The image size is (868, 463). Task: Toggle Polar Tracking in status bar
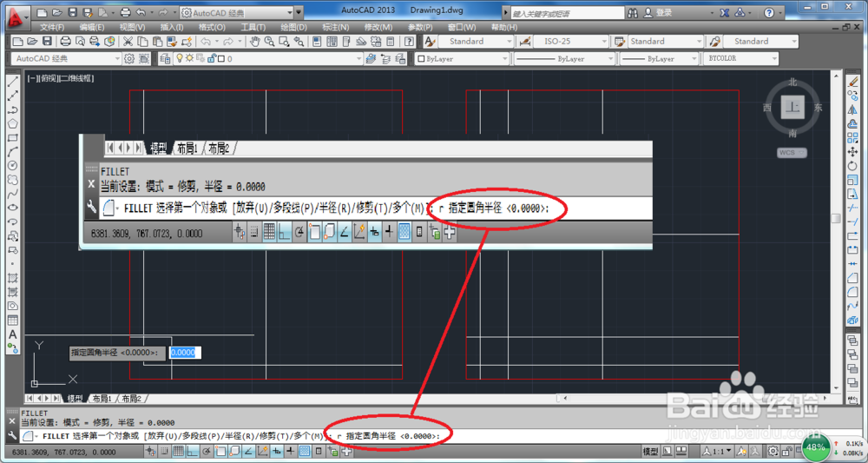click(207, 452)
